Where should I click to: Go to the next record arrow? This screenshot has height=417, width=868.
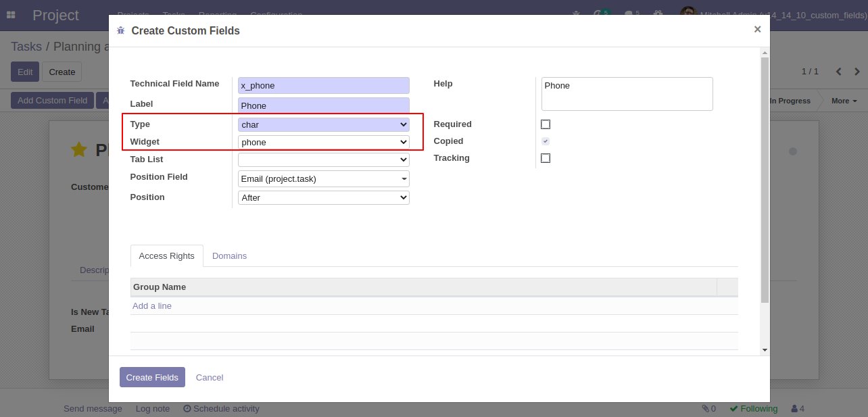point(857,72)
